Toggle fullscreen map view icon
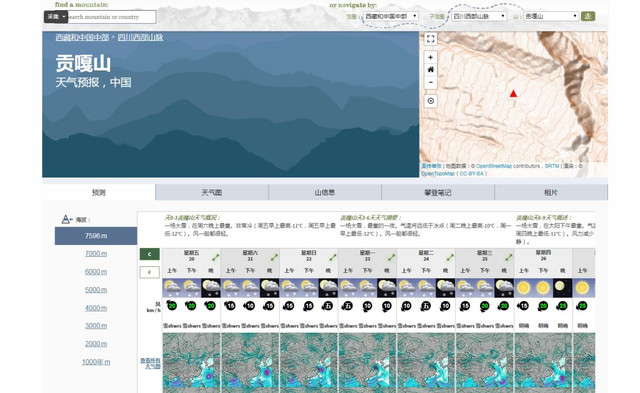 click(431, 39)
